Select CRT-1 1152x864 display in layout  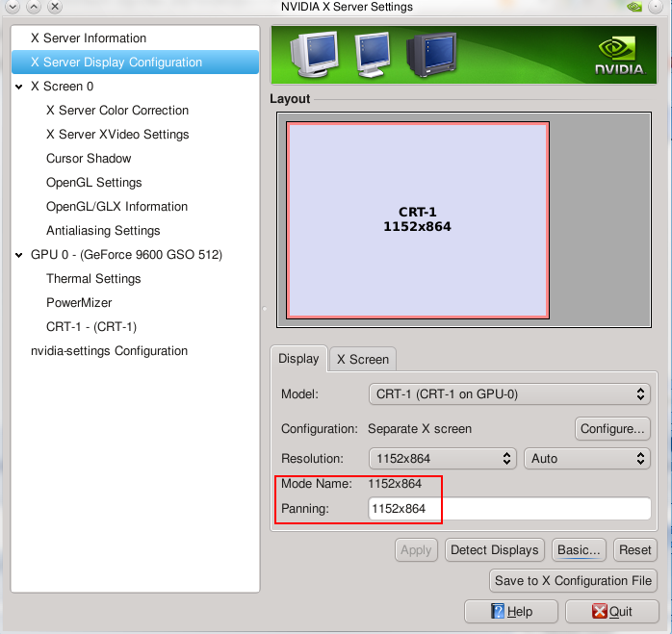[418, 220]
